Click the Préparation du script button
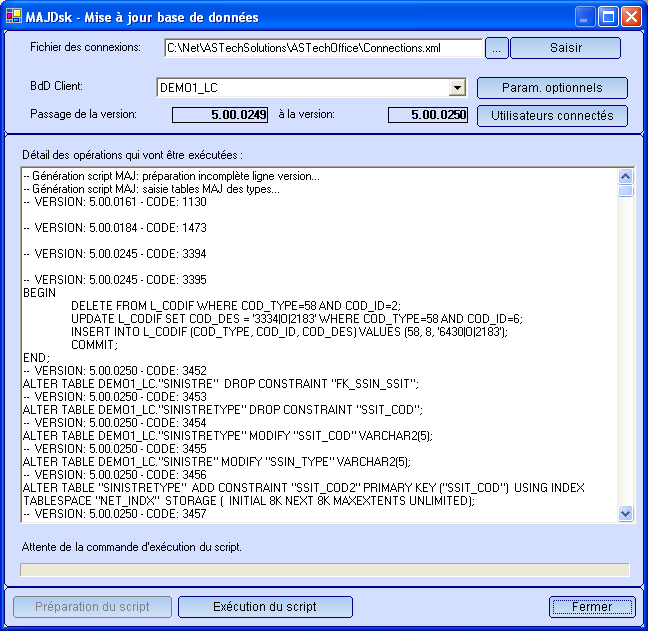Viewport: 648px width, 631px height. click(x=92, y=607)
